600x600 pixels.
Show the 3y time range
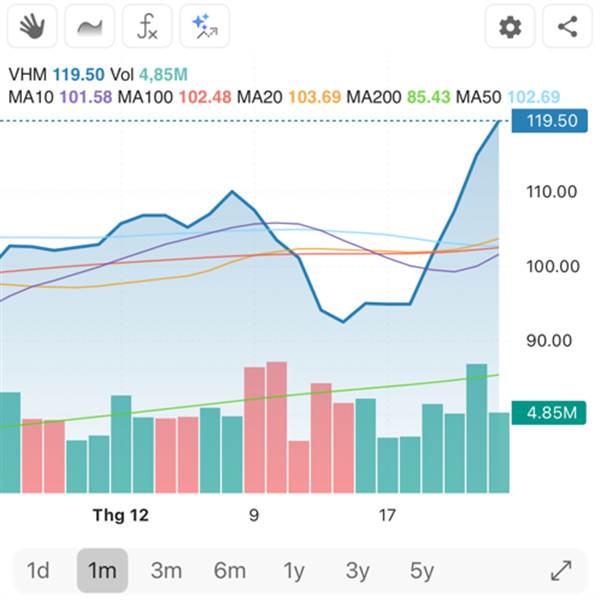tap(357, 571)
